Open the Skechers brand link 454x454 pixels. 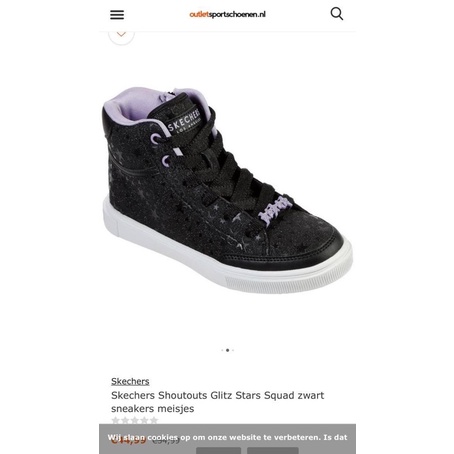[130, 381]
